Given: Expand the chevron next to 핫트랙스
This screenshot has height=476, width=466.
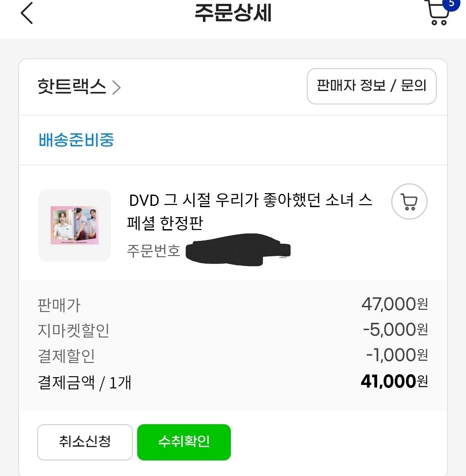Looking at the screenshot, I should [116, 88].
